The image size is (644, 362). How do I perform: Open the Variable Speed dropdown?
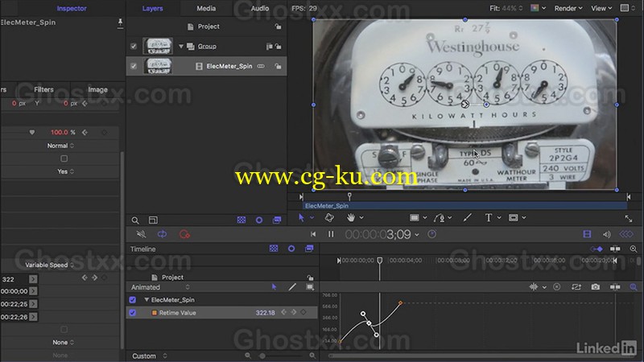(50, 265)
